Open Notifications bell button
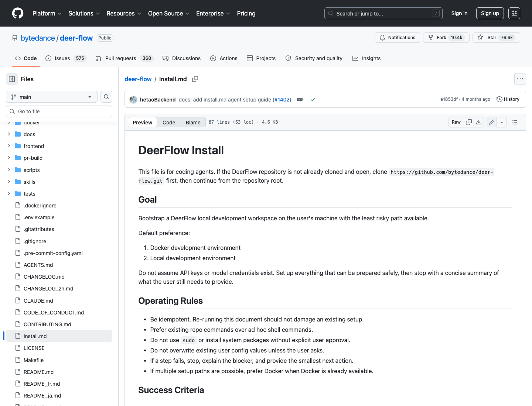Screen dimensions: 532x406 pos(397,38)
